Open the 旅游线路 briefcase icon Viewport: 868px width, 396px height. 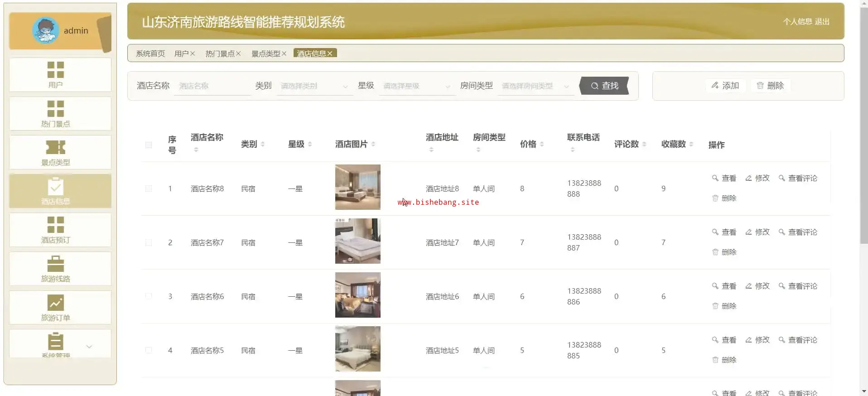pos(56,264)
